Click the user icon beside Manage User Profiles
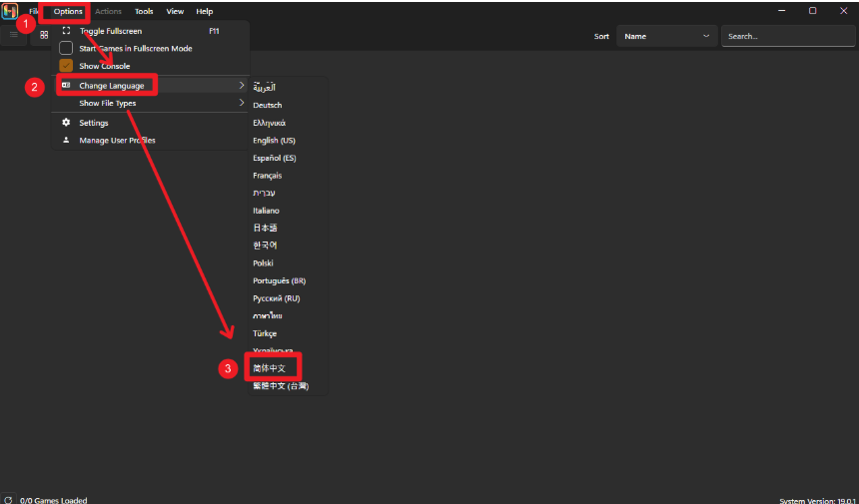 coord(66,140)
